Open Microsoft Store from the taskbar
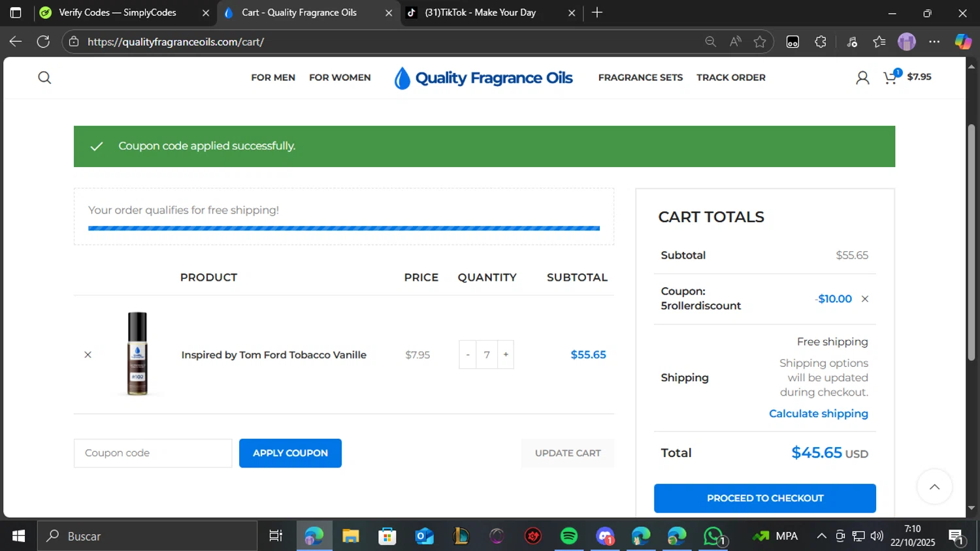 (x=387, y=536)
